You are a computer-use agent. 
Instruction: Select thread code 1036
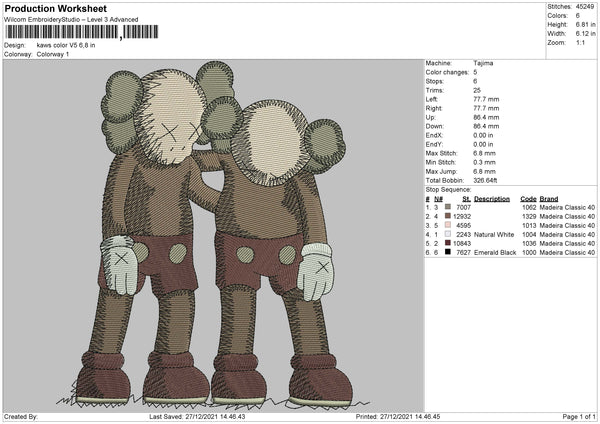(529, 244)
